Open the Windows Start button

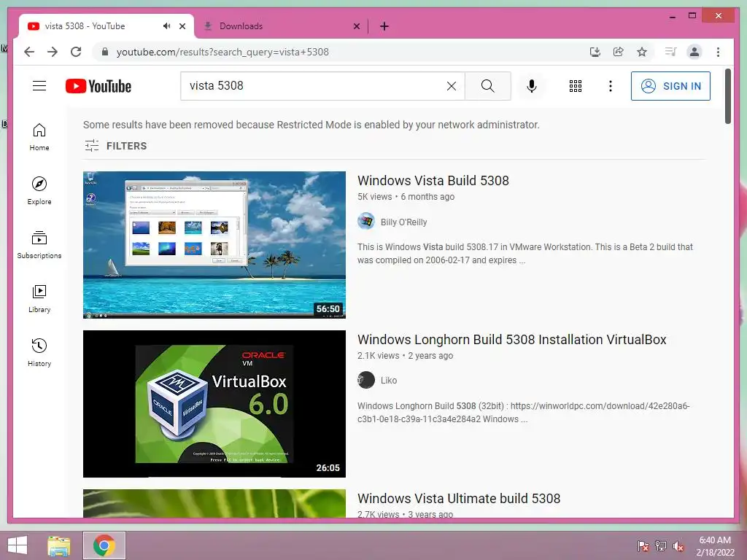pyautogui.click(x=18, y=545)
